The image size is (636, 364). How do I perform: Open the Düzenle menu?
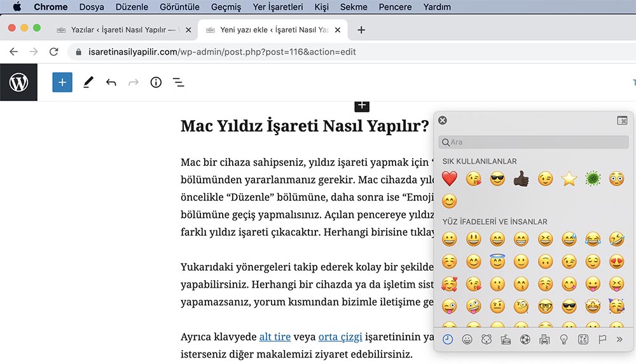click(x=132, y=7)
